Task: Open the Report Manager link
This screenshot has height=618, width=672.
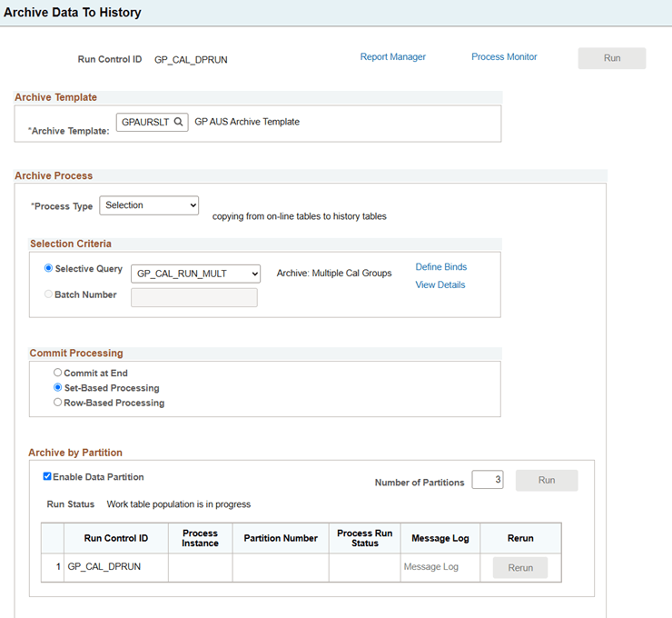Action: (392, 57)
